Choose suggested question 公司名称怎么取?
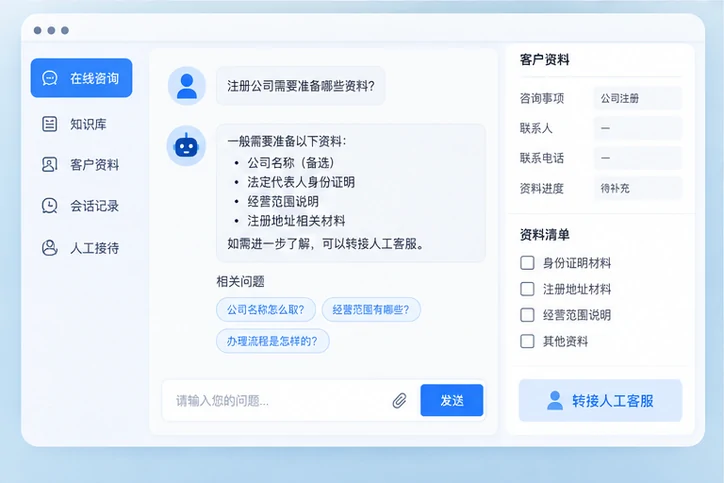 pos(265,309)
